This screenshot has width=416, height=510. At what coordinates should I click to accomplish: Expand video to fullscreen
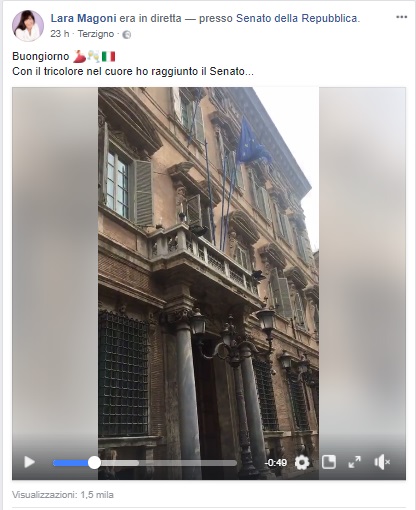click(355, 462)
